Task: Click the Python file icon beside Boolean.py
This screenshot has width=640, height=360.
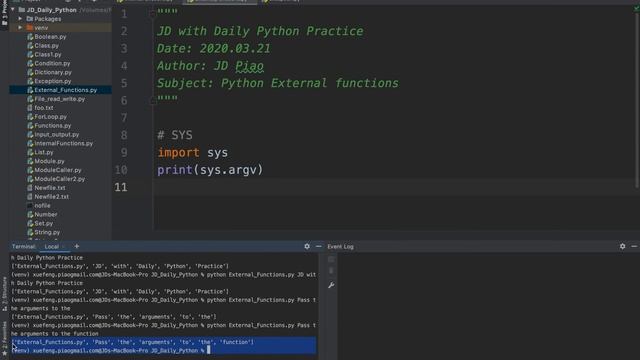Action: 30,37
